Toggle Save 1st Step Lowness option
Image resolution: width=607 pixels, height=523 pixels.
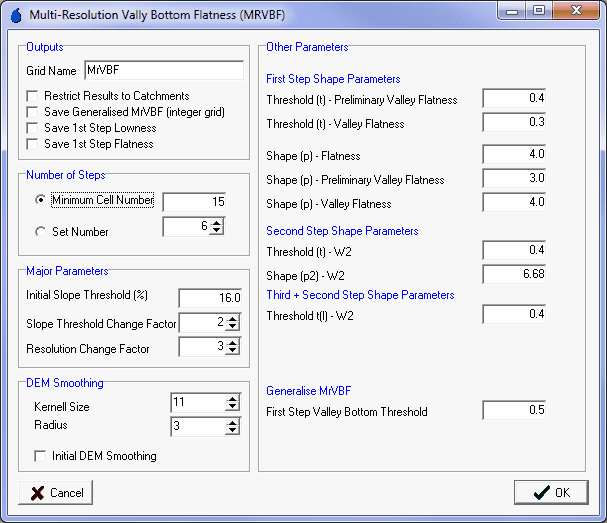pos(34,128)
